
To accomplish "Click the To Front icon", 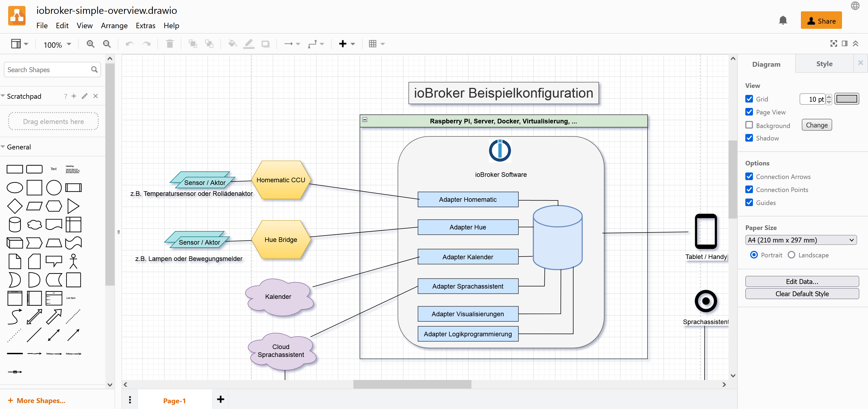I will click(193, 44).
